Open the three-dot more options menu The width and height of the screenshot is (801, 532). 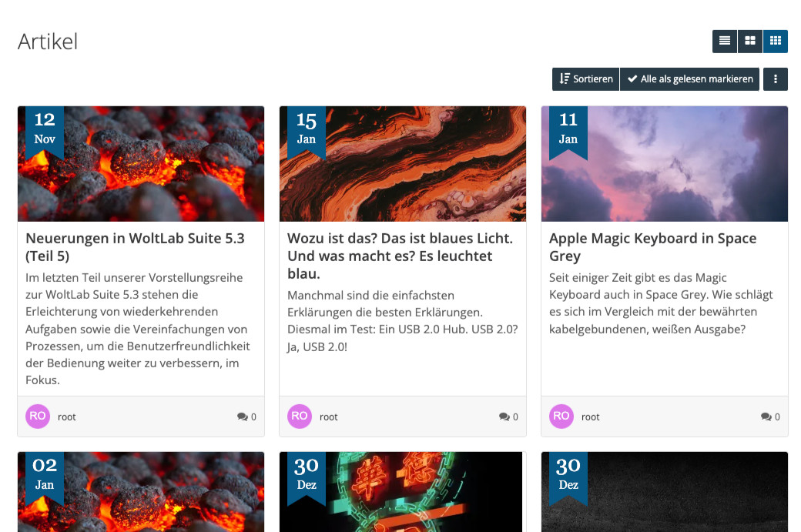point(776,79)
